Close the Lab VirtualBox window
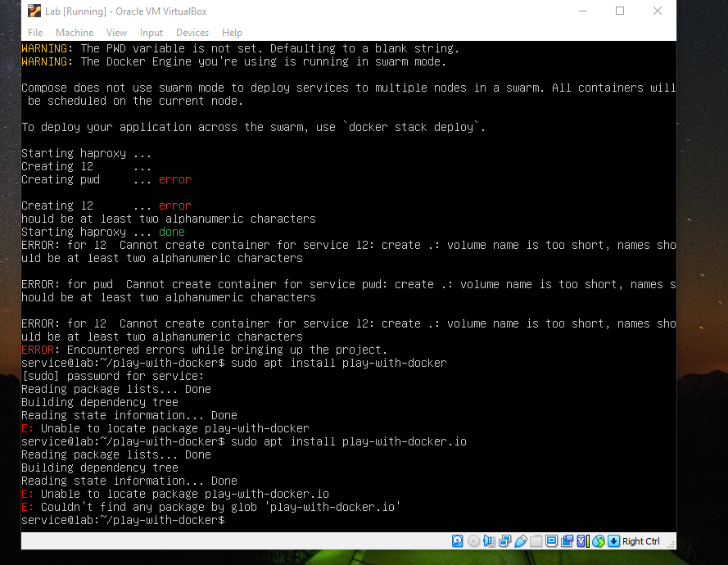 pyautogui.click(x=658, y=11)
